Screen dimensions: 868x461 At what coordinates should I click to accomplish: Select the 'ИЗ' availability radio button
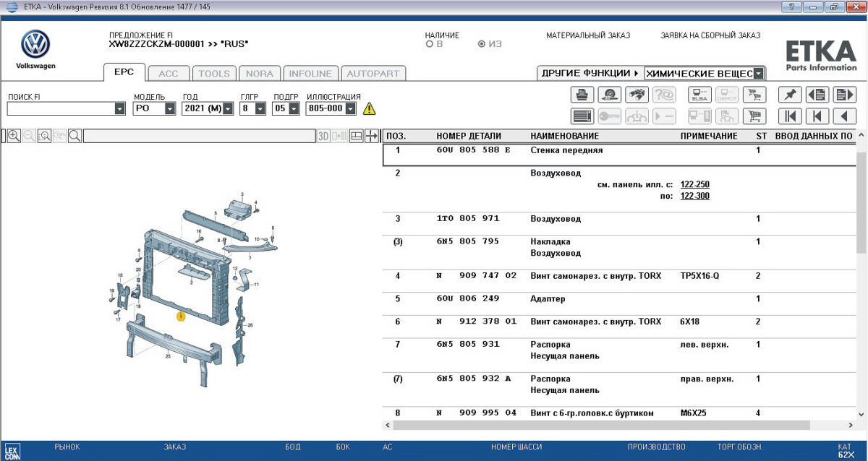(482, 44)
